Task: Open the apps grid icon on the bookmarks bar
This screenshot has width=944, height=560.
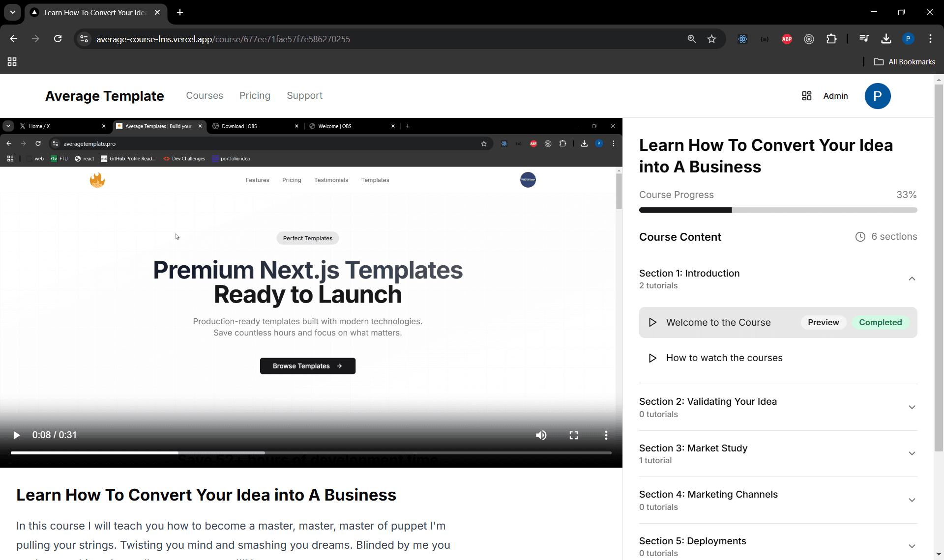Action: pos(12,61)
